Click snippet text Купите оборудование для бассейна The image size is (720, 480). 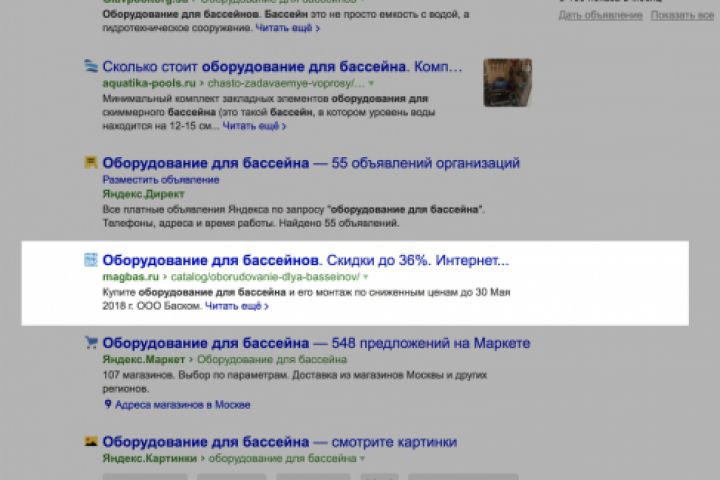(194, 292)
